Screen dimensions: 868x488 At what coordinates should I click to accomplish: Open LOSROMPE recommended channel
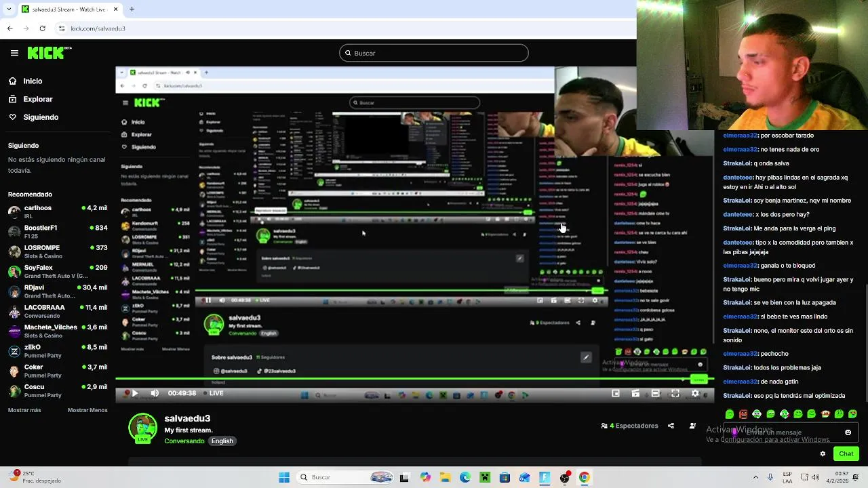58,251
